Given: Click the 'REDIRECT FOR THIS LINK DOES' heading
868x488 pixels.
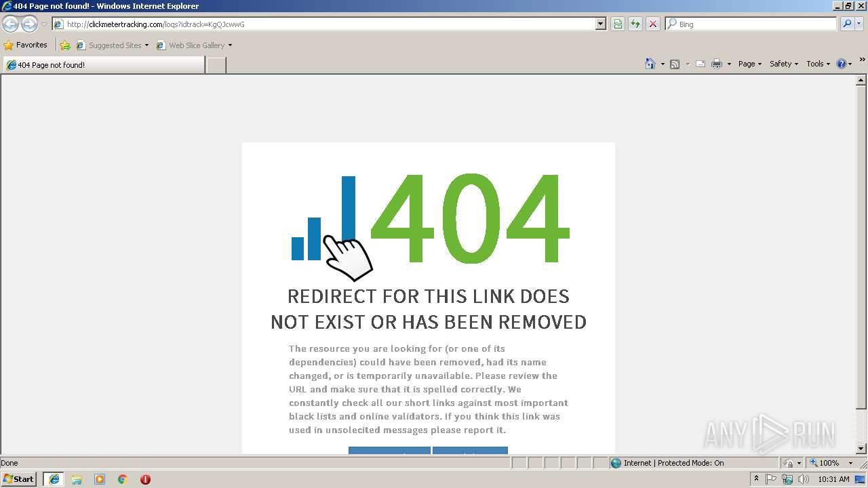Looking at the screenshot, I should [429, 296].
